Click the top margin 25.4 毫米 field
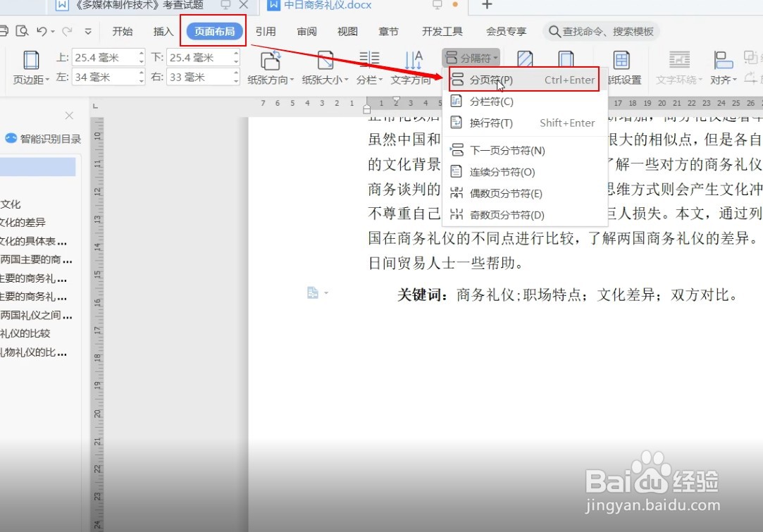The height and width of the screenshot is (532, 763). [x=104, y=58]
